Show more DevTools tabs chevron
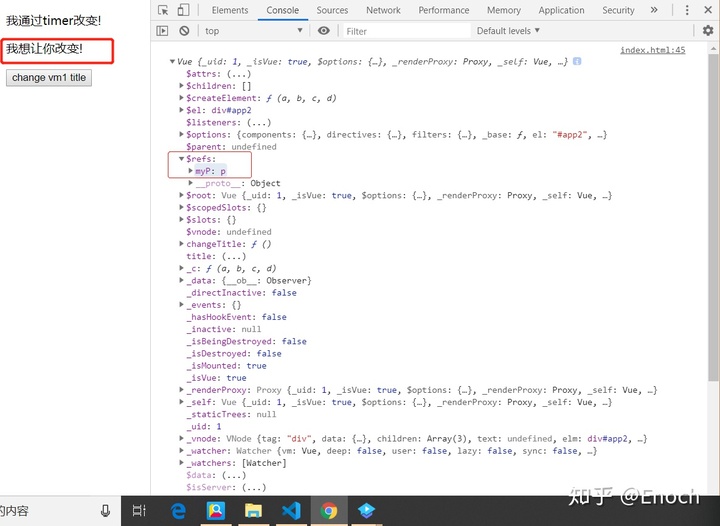Image resolution: width=720 pixels, height=526 pixels. pos(654,10)
